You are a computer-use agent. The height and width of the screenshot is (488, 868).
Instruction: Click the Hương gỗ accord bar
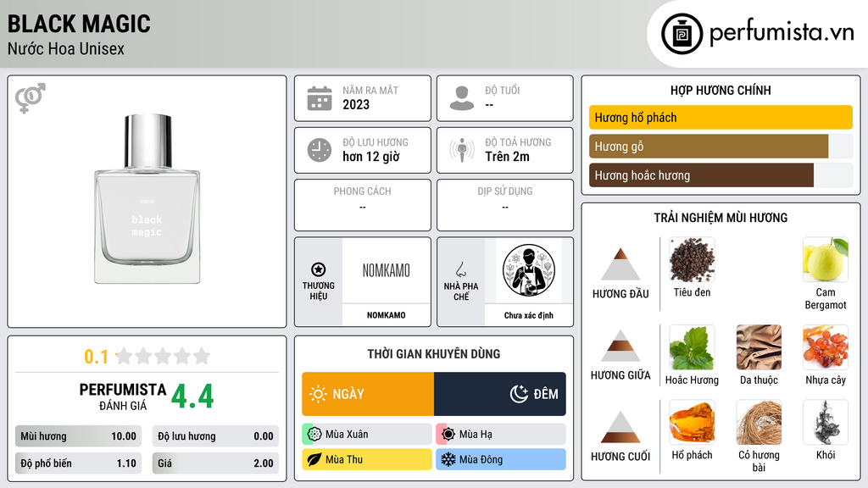click(x=721, y=147)
